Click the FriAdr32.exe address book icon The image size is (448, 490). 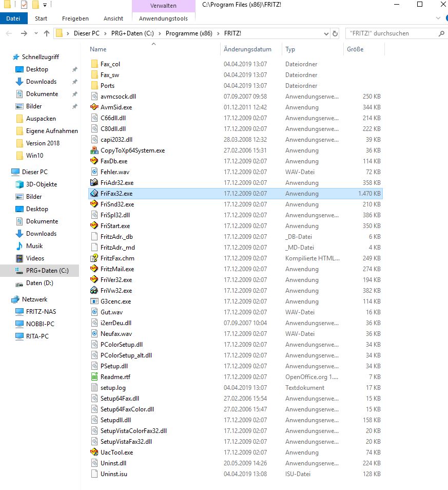[94, 182]
